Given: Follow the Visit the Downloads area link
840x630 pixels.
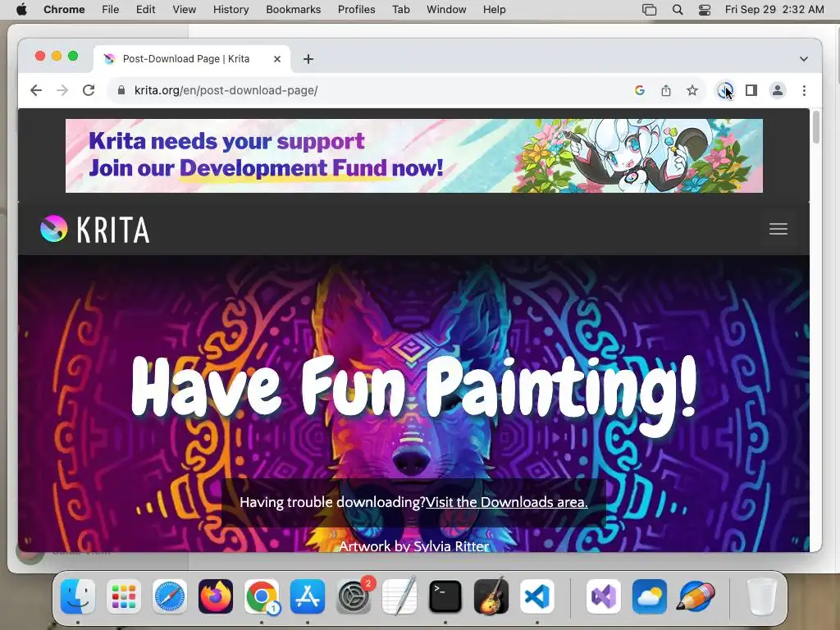Looking at the screenshot, I should click(507, 502).
